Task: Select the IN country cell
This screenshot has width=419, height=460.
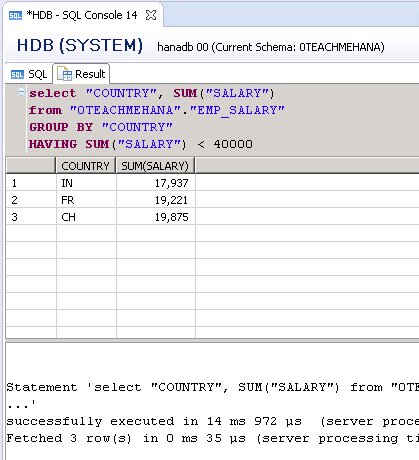Action: (86, 183)
